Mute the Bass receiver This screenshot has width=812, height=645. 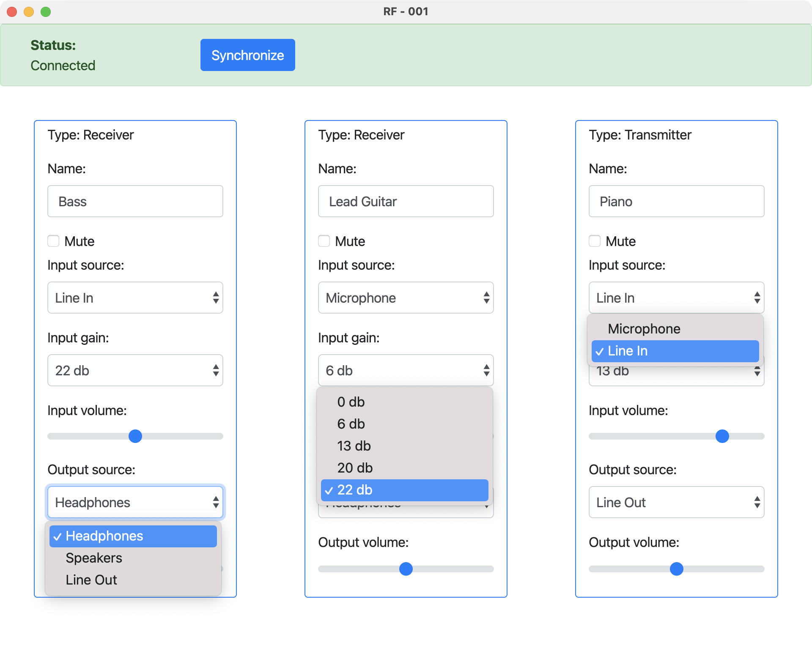53,241
